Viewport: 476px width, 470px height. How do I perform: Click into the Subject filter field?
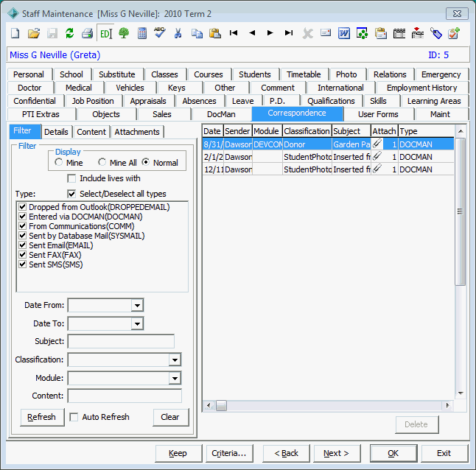pos(121,341)
